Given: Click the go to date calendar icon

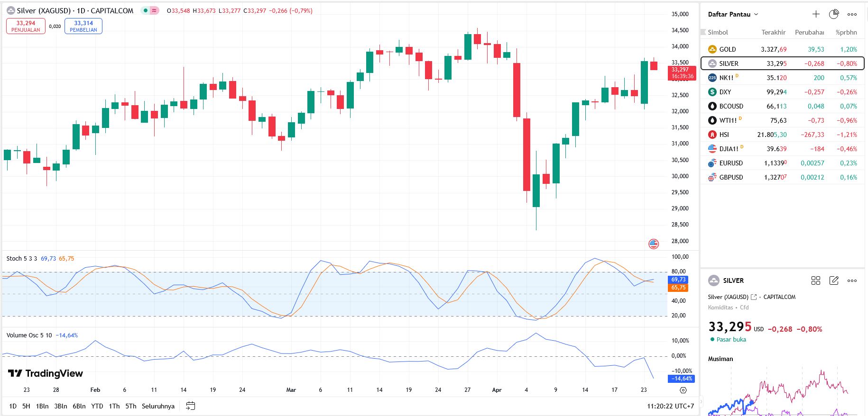Looking at the screenshot, I should pos(190,406).
